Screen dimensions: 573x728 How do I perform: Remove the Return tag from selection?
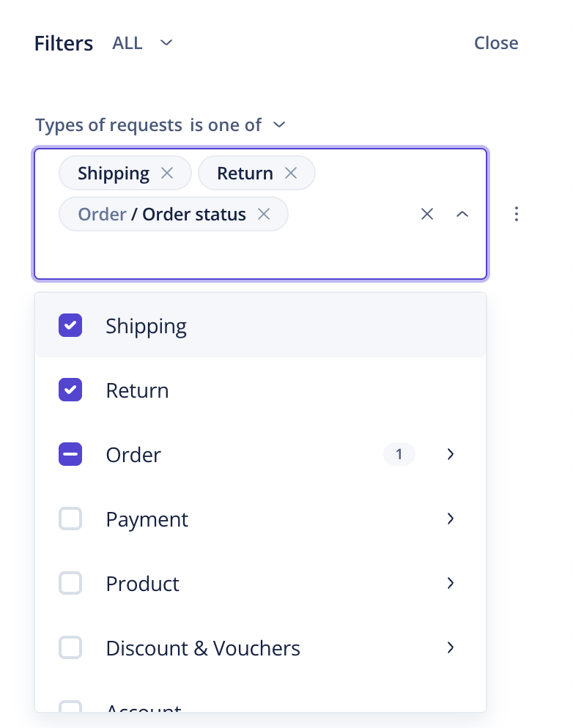tap(291, 173)
